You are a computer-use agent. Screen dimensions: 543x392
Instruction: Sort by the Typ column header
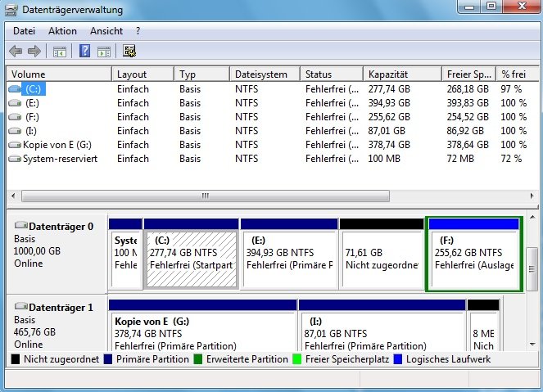point(201,74)
